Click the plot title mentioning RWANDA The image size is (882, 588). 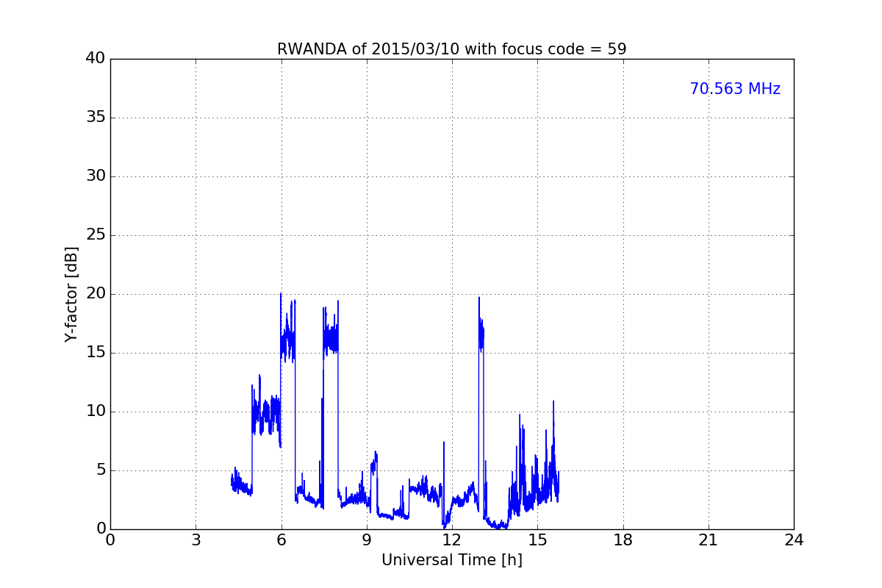(451, 49)
